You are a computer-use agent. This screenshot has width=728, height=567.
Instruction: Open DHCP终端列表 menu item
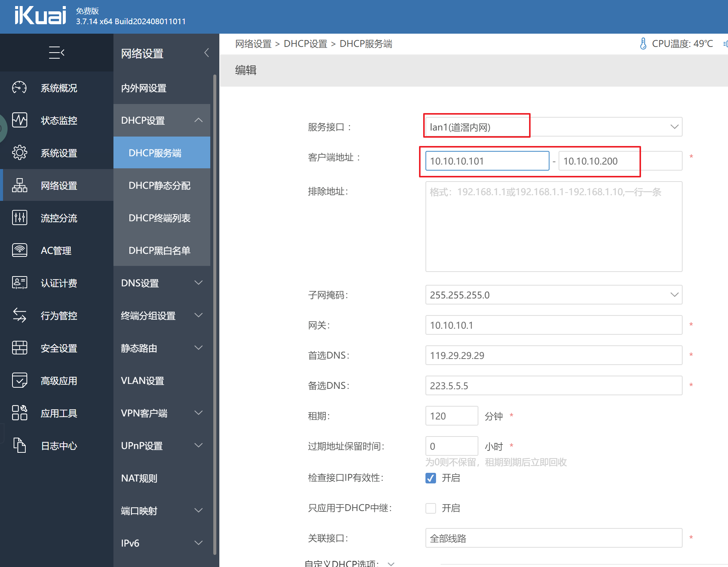pyautogui.click(x=162, y=218)
